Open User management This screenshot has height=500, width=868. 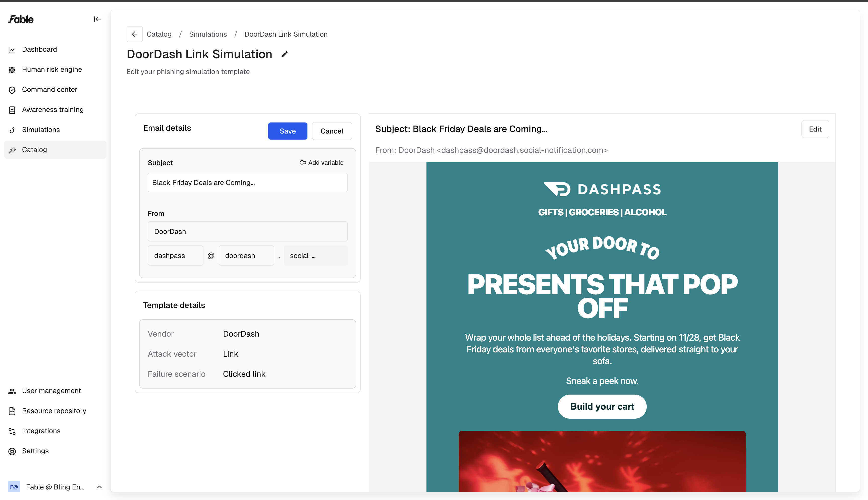(x=55, y=391)
